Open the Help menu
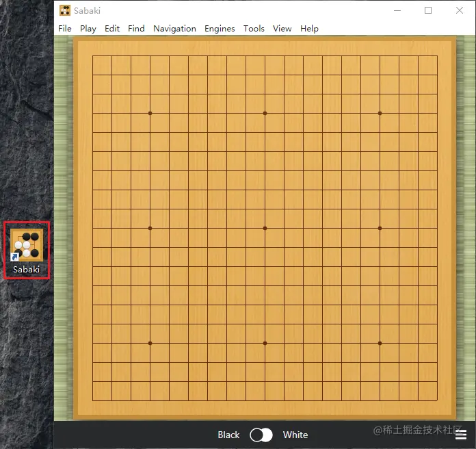This screenshot has width=476, height=449. (309, 29)
